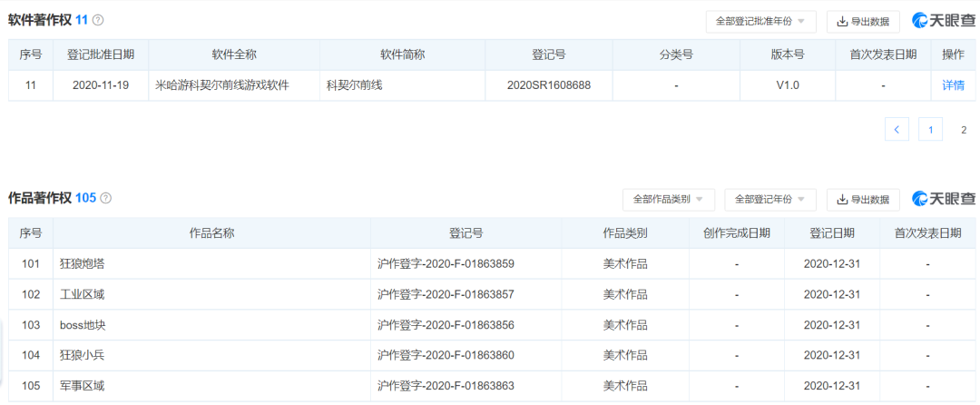This screenshot has height=405, width=980.
Task: Open the 全部登记年份 filter dropdown
Action: pos(770,199)
